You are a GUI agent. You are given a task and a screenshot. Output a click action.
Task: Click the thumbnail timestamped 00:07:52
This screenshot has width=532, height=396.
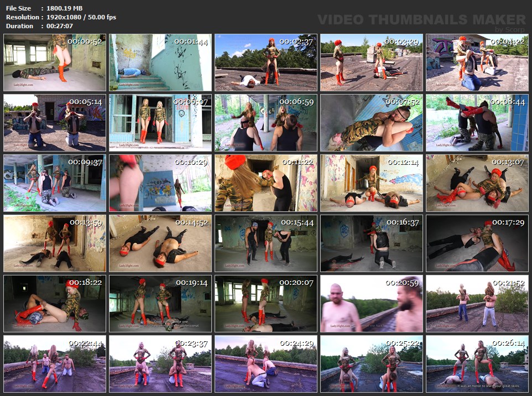point(371,123)
